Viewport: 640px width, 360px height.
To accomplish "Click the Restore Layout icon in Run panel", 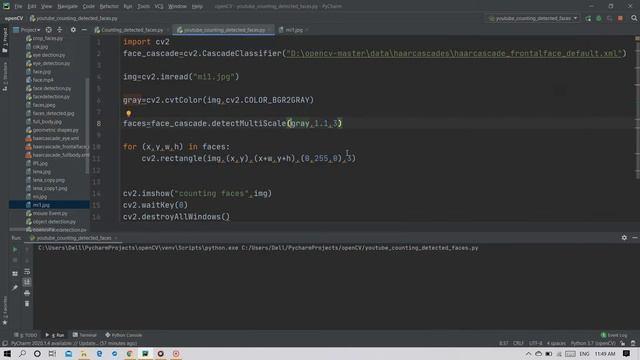I will (15, 273).
